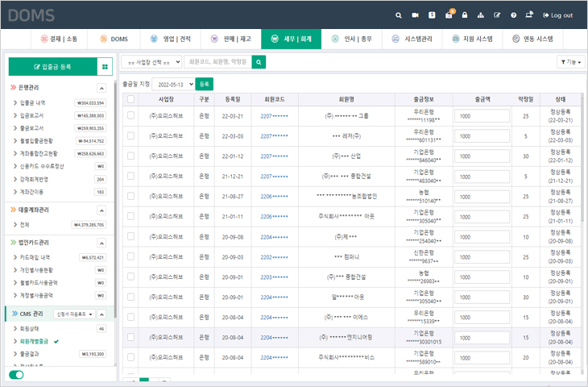Open 입출금 내역 in sidebar
This screenshot has width=588, height=387.
pyautogui.click(x=33, y=102)
